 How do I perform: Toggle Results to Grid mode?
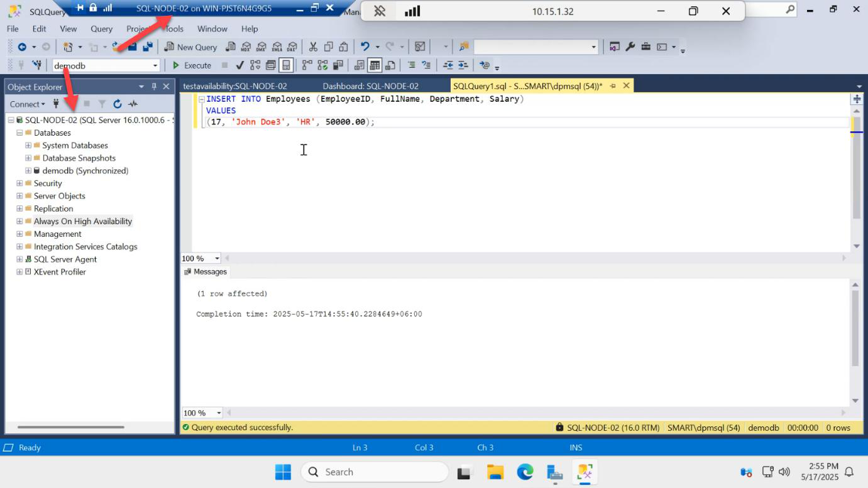(375, 65)
